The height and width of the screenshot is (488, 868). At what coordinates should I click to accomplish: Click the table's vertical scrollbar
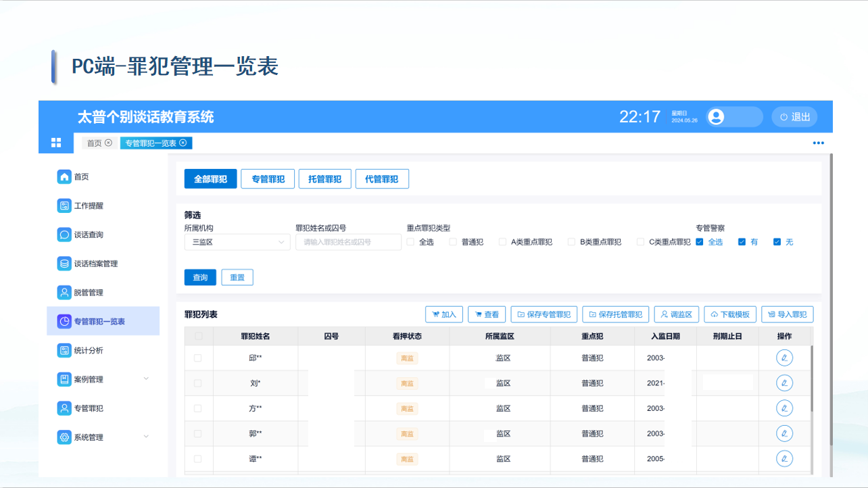click(x=812, y=380)
